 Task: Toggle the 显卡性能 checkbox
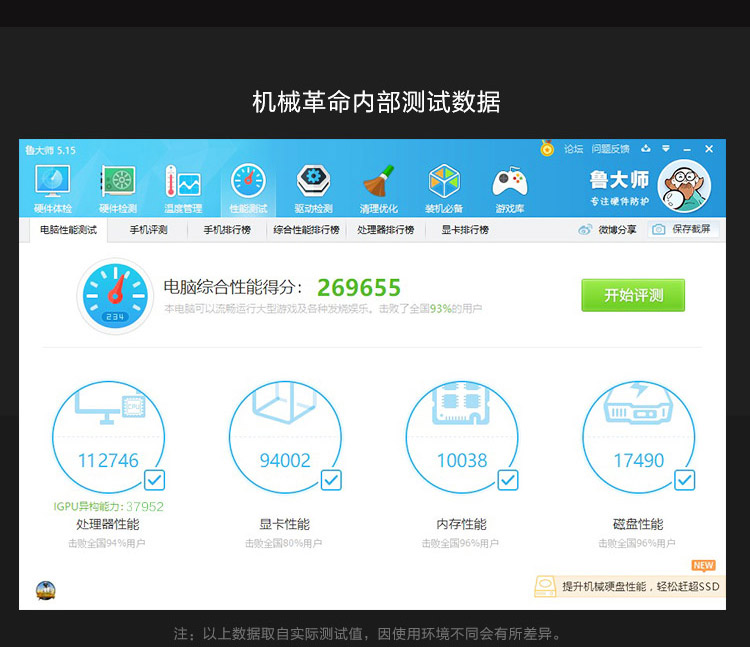pyautogui.click(x=331, y=480)
